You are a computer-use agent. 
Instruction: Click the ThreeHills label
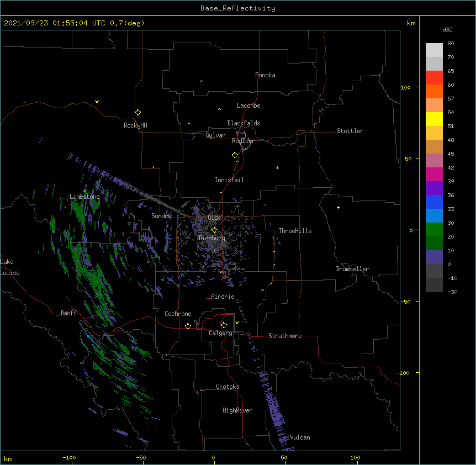tap(295, 231)
